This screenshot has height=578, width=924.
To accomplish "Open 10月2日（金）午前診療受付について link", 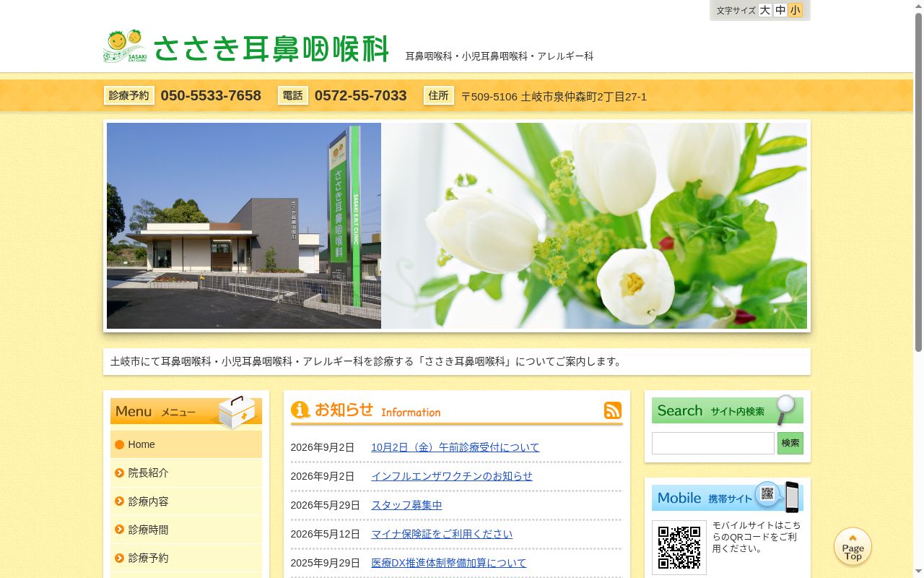I will (455, 447).
